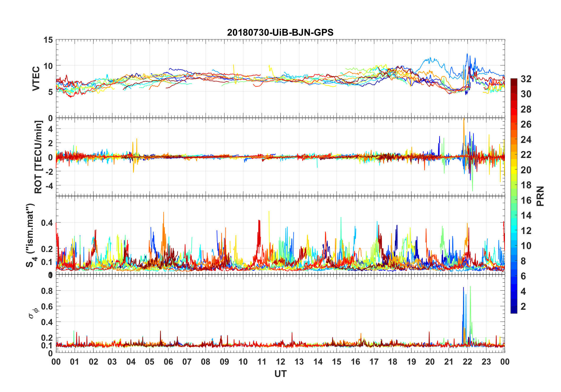Click S4 axis tick label 0.4
Viewport: 561px width, 392px height.
click(47, 223)
